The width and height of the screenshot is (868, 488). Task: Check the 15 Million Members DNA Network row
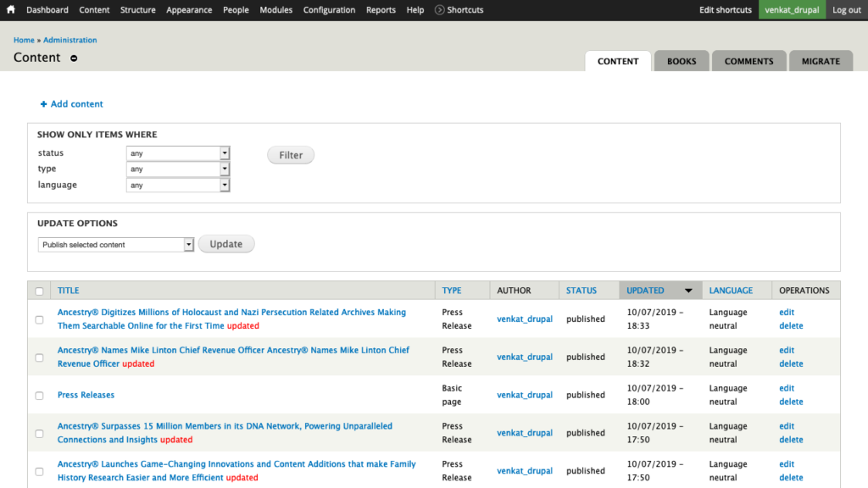(x=39, y=434)
